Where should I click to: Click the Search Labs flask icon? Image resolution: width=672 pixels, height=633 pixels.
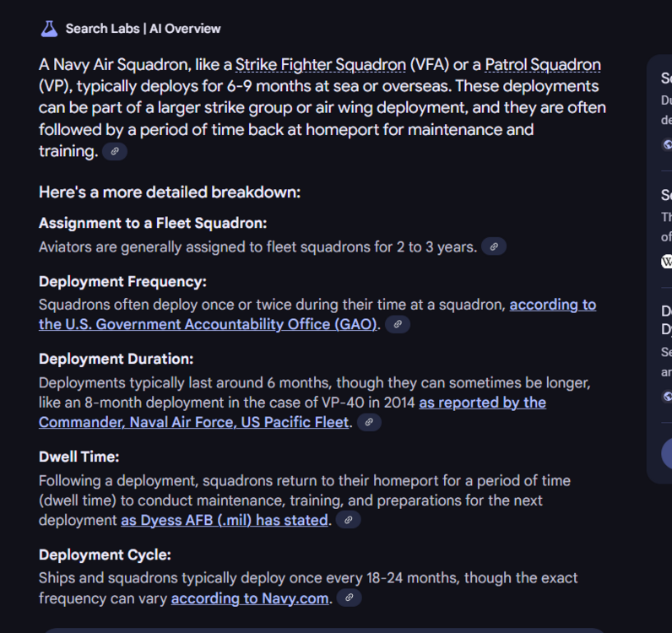(49, 29)
